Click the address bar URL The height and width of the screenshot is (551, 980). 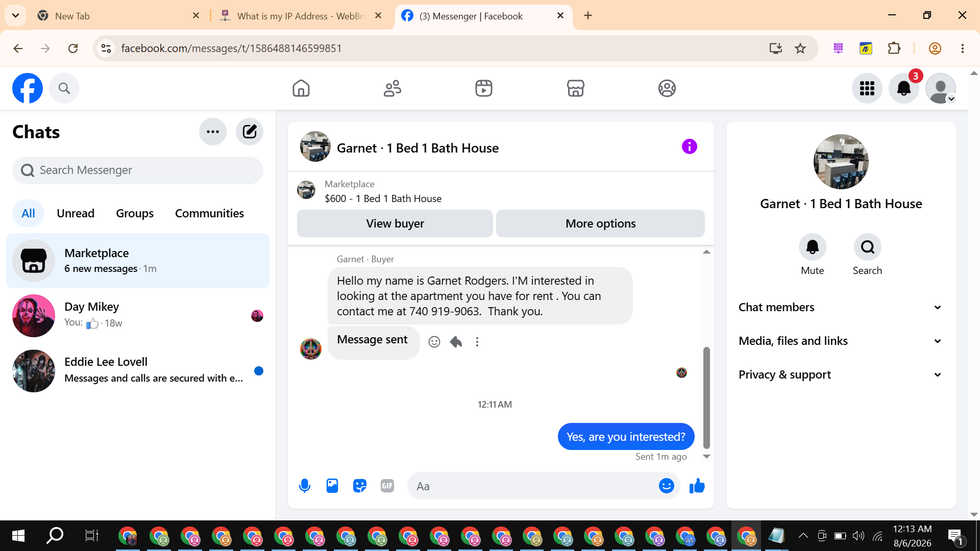[x=231, y=48]
